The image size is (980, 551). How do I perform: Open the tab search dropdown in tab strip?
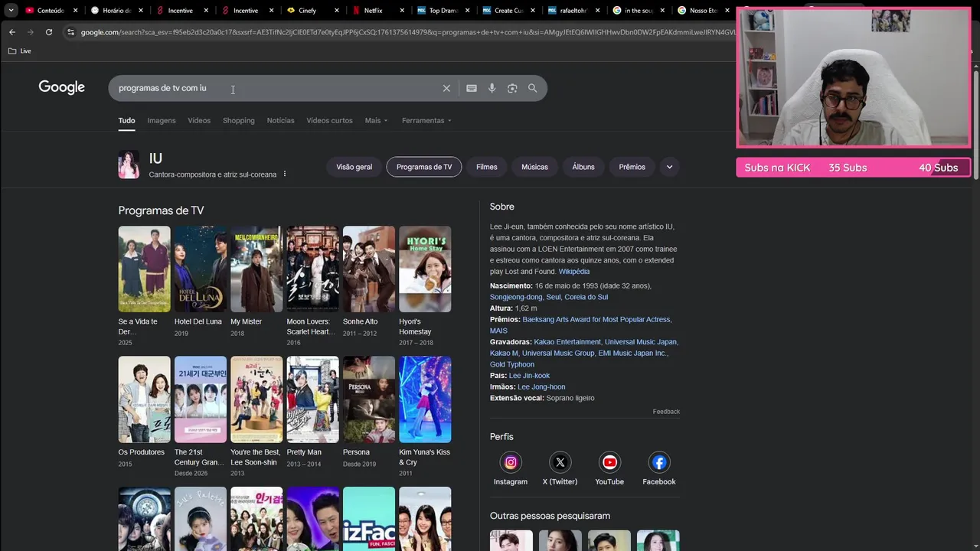(x=11, y=11)
